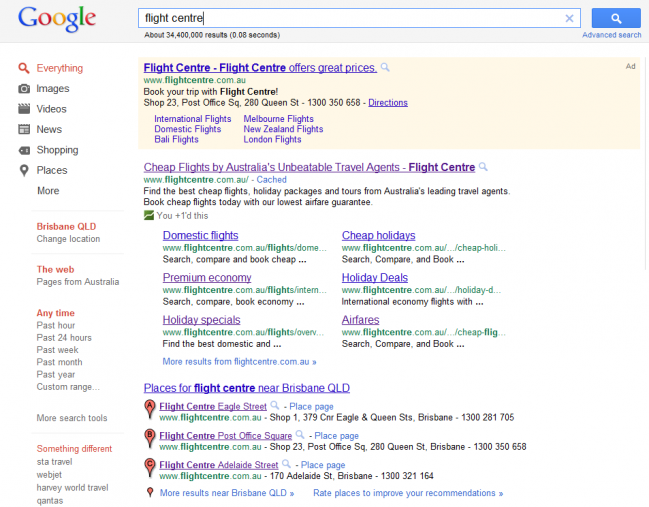Click map marker C for Adelaide Street
Screen dimensions: 649x507
(x=149, y=468)
